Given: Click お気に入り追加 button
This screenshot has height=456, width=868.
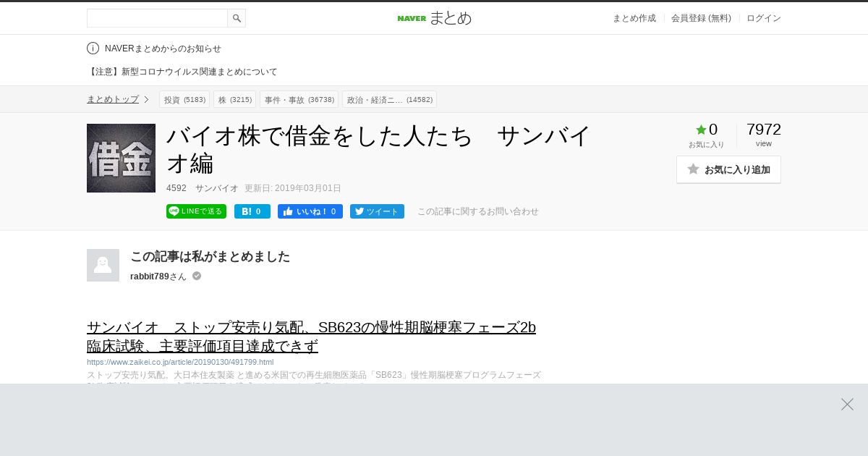Looking at the screenshot, I should tap(728, 169).
